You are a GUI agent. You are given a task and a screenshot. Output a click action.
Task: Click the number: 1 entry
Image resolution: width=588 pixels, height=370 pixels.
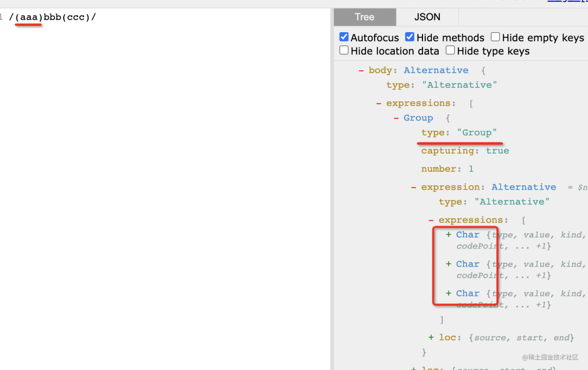(448, 169)
